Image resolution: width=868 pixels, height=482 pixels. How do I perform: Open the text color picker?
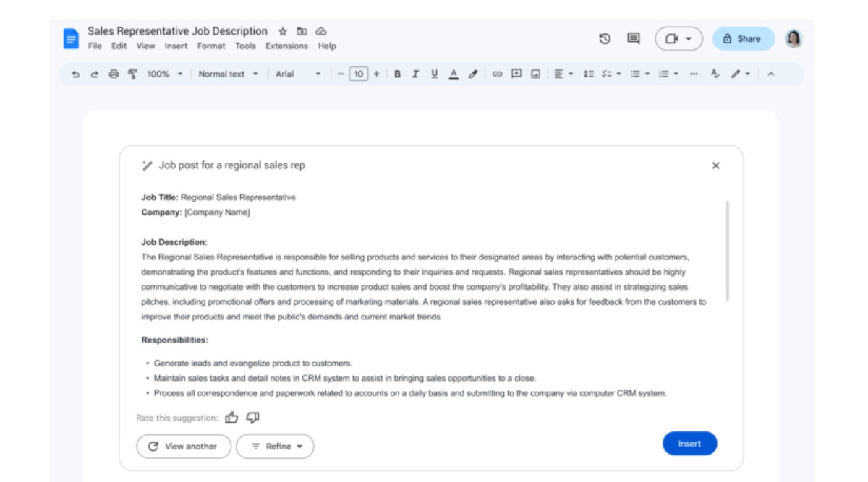pyautogui.click(x=453, y=73)
